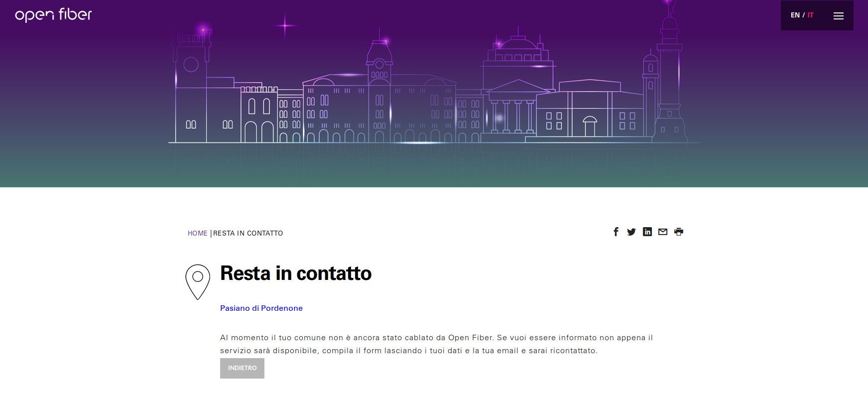
Task: Click the location pin icon
Action: 198,282
